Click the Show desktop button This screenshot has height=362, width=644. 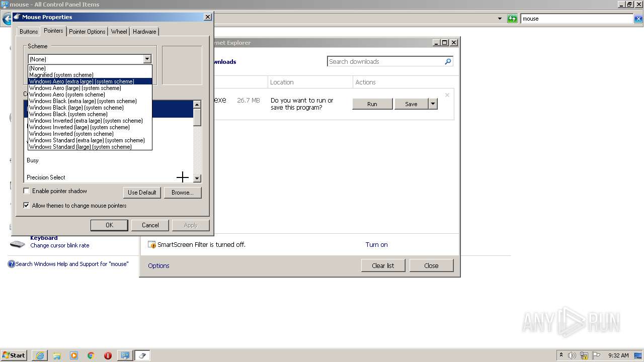[639, 355]
